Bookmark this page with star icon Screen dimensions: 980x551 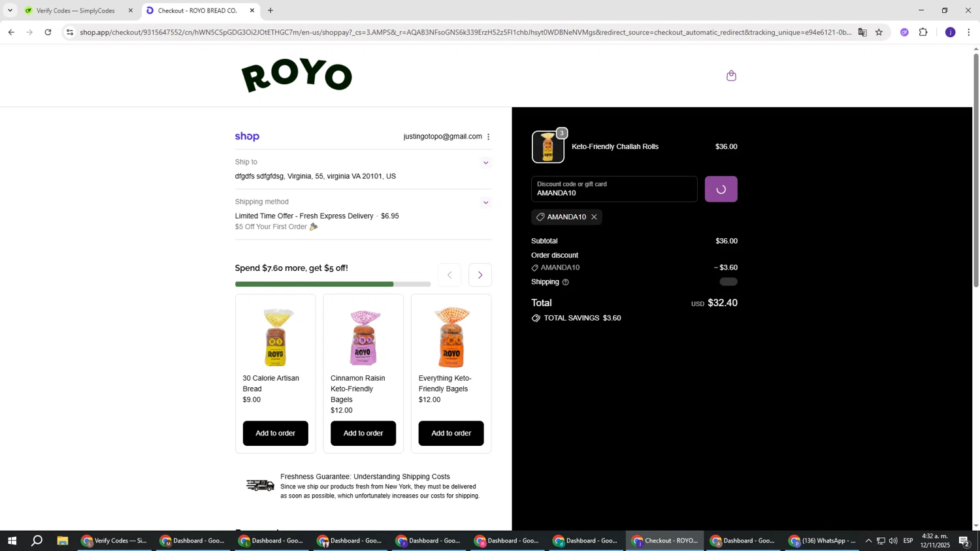(879, 32)
